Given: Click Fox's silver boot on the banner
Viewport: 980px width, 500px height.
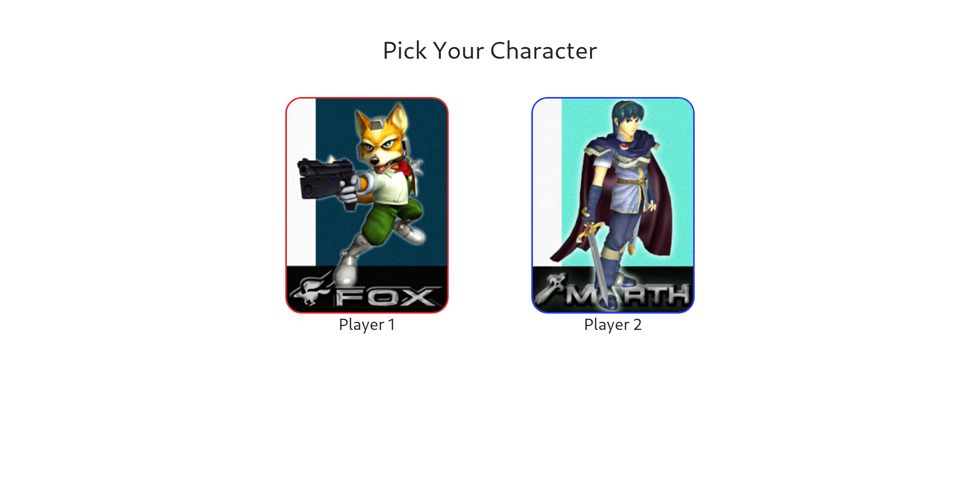Looking at the screenshot, I should (x=347, y=271).
